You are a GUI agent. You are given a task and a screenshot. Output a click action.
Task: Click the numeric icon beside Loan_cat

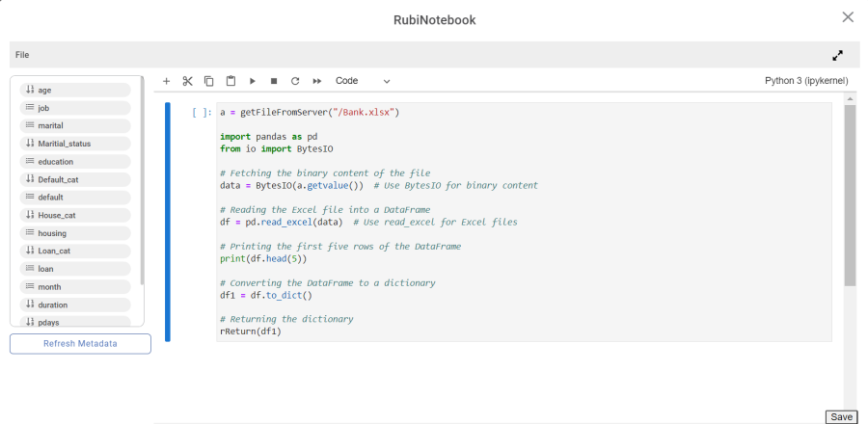[30, 251]
